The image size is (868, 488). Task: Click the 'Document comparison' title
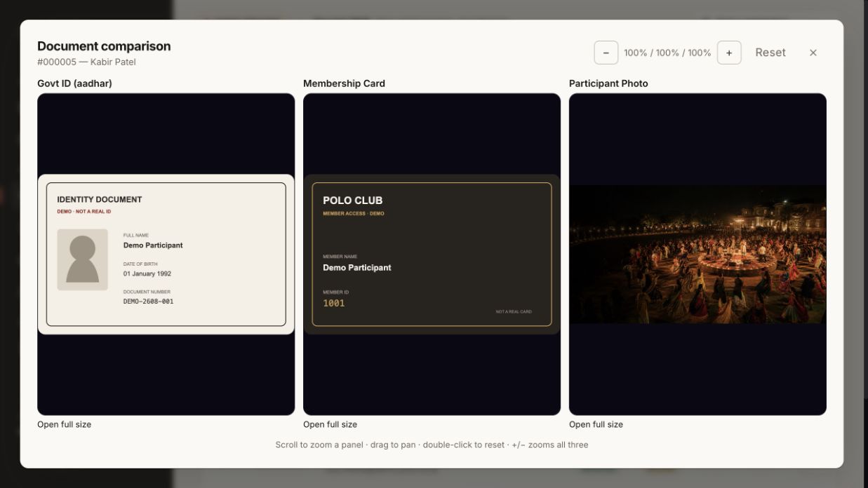click(104, 46)
